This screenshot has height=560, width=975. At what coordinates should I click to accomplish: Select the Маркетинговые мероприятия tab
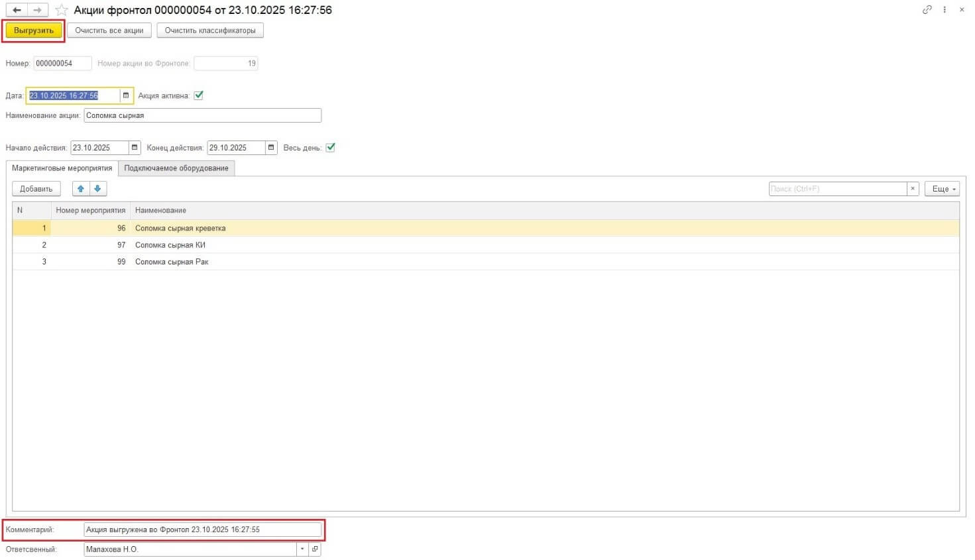tap(62, 168)
